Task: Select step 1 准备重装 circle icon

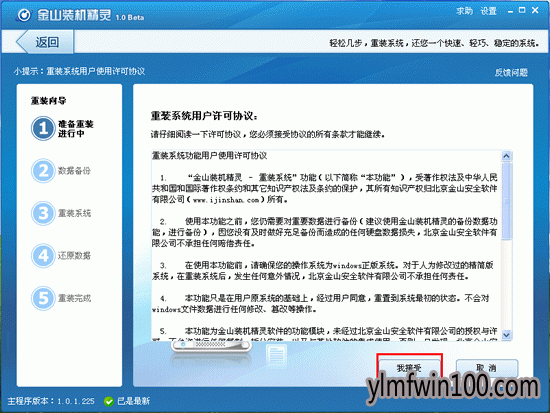Action: pyautogui.click(x=43, y=128)
